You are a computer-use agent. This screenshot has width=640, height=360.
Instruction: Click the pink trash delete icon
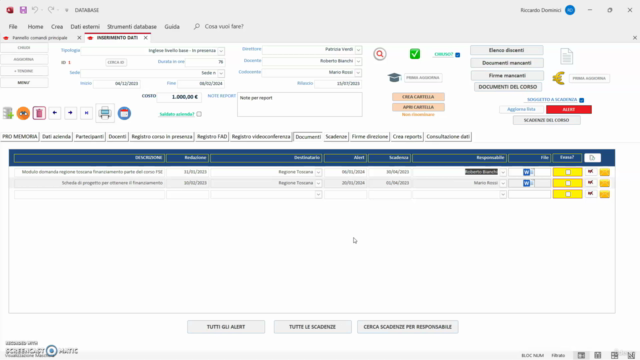pos(39,113)
